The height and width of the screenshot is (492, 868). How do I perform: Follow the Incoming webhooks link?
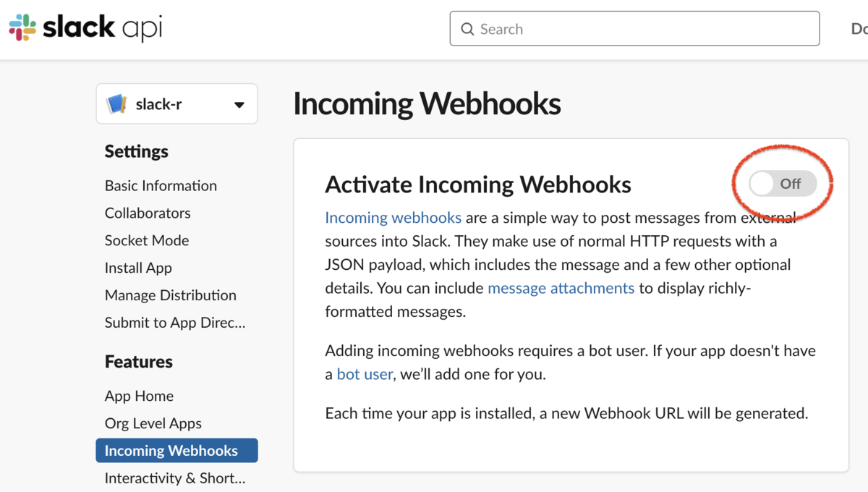tap(393, 218)
